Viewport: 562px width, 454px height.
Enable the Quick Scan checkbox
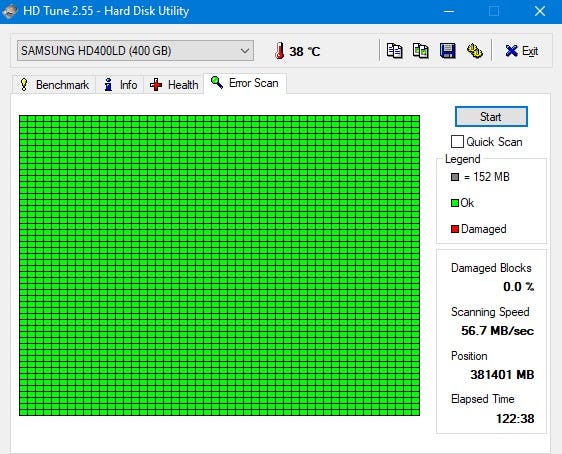click(457, 142)
